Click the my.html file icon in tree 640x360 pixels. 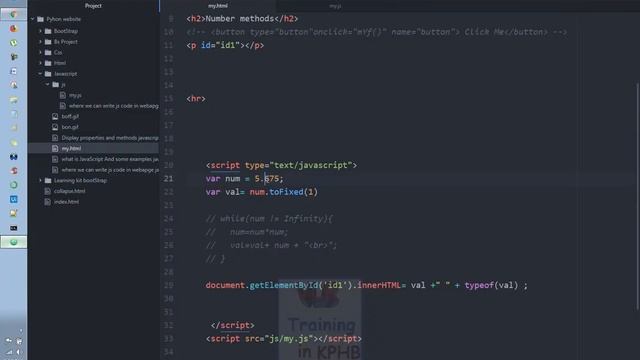55,149
